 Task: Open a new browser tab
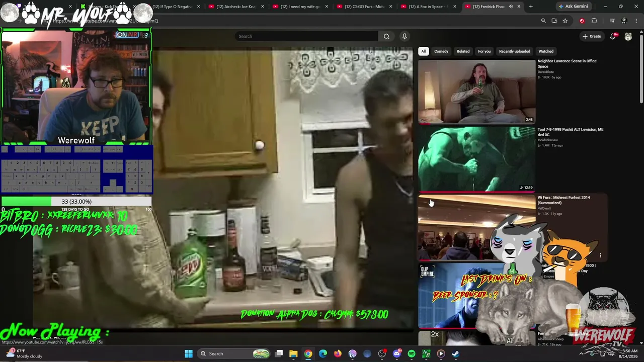[531, 7]
